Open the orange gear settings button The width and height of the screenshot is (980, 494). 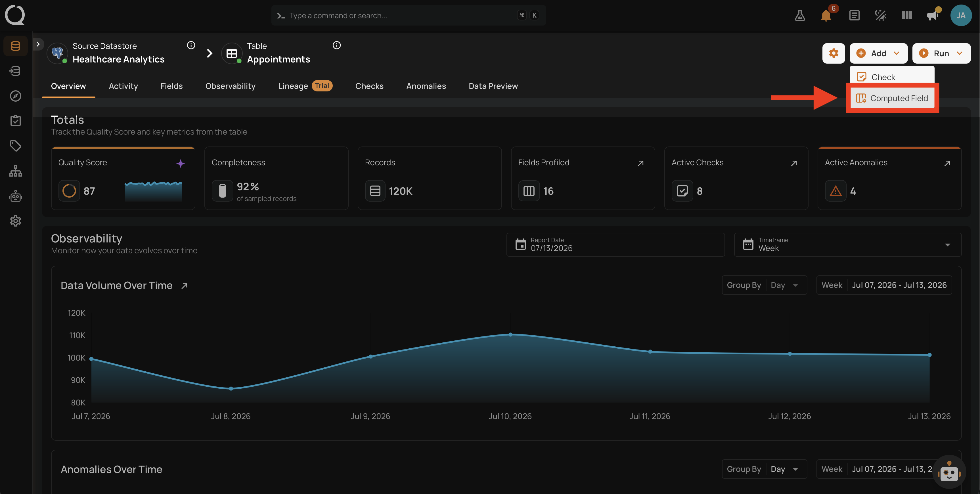tap(834, 53)
